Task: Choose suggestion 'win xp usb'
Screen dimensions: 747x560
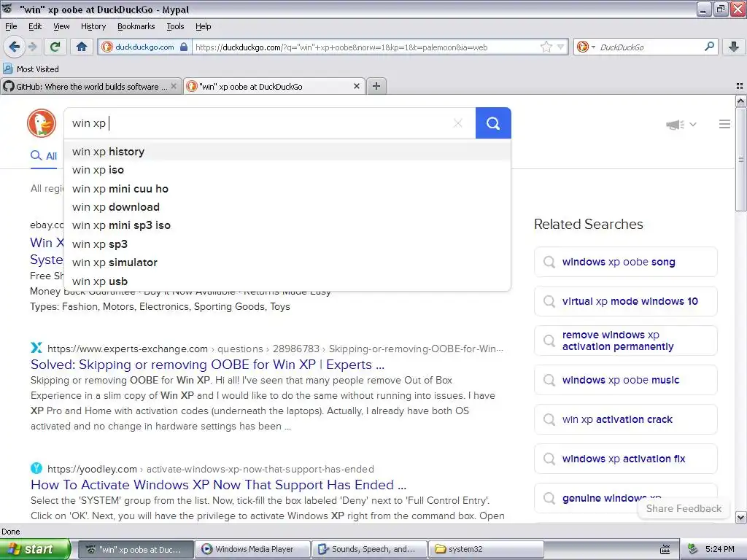Action: point(287,281)
